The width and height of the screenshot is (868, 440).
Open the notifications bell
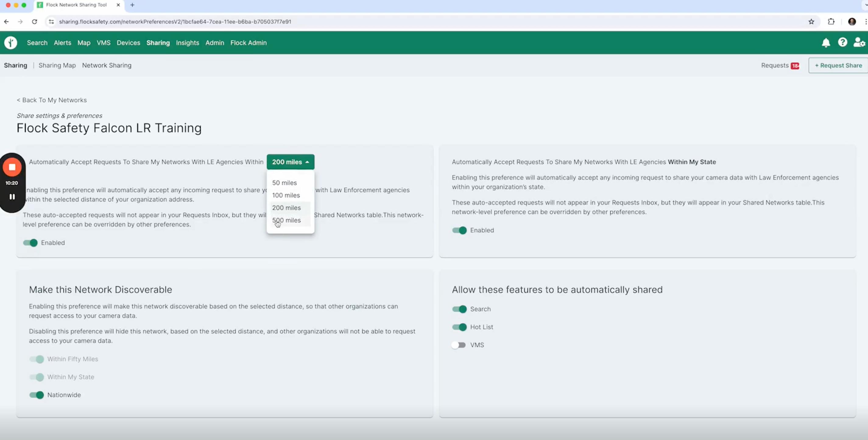[826, 42]
